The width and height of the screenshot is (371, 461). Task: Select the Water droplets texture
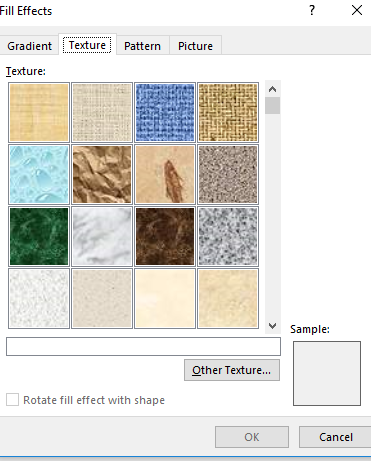click(39, 174)
